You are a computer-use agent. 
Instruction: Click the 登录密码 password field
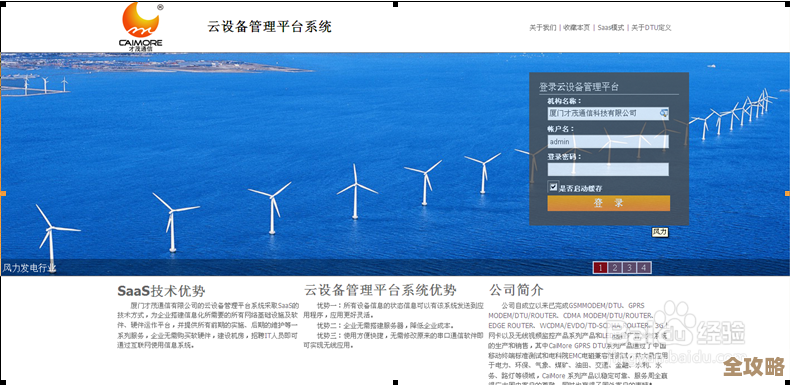(608, 169)
